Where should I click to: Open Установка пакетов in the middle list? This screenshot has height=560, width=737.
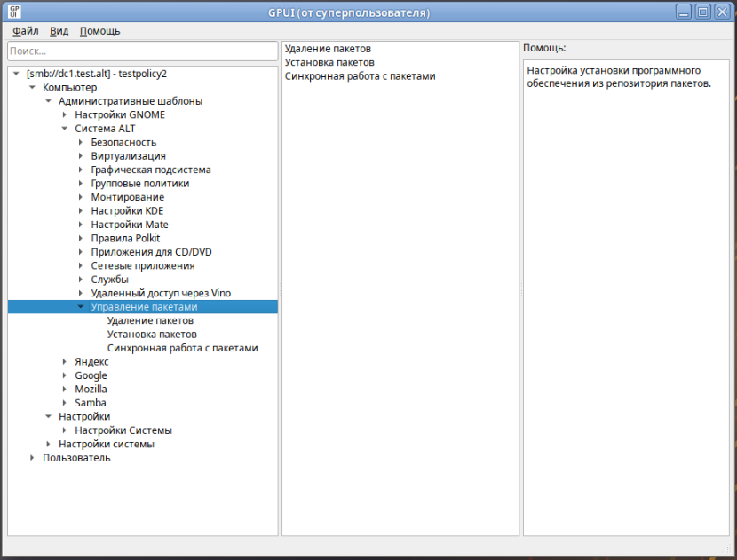[x=329, y=62]
